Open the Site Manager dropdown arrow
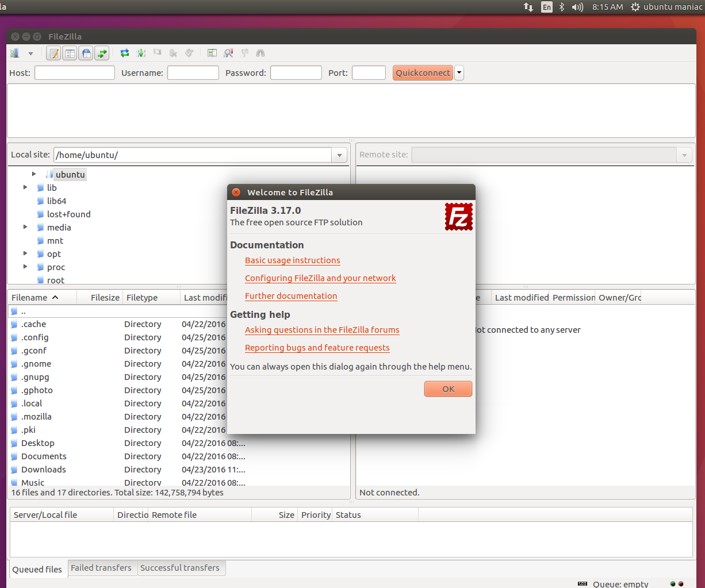 click(x=30, y=53)
